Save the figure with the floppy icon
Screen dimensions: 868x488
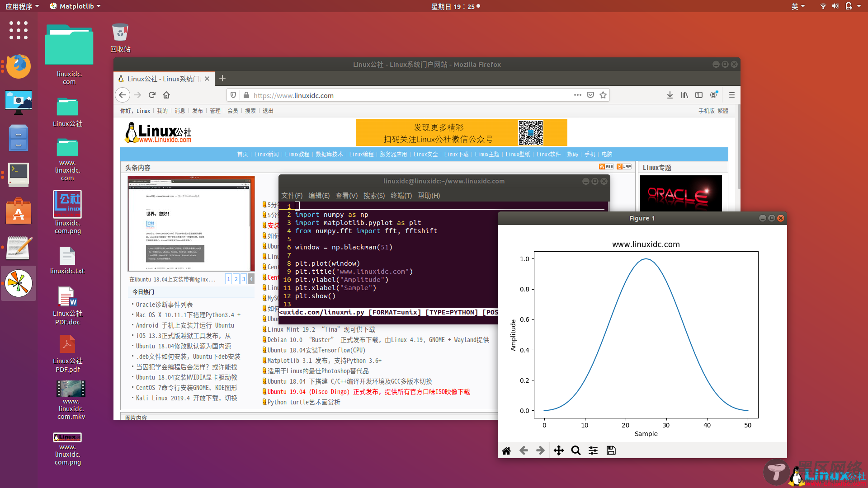point(611,450)
